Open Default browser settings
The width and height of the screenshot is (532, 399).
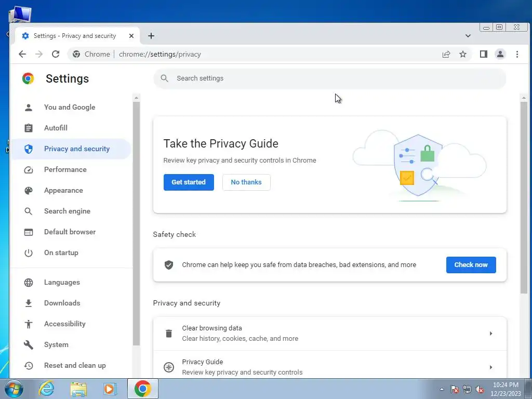tap(71, 232)
